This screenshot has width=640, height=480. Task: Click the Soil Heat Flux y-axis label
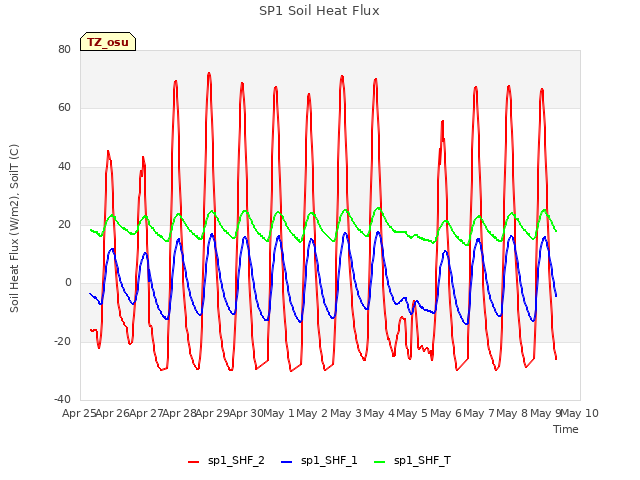click(14, 228)
